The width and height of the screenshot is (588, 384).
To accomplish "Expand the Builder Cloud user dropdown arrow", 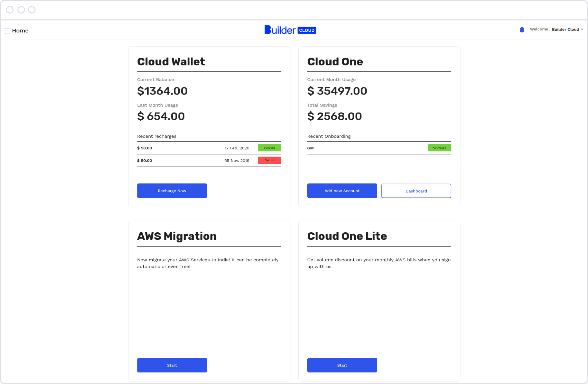I will coord(582,30).
